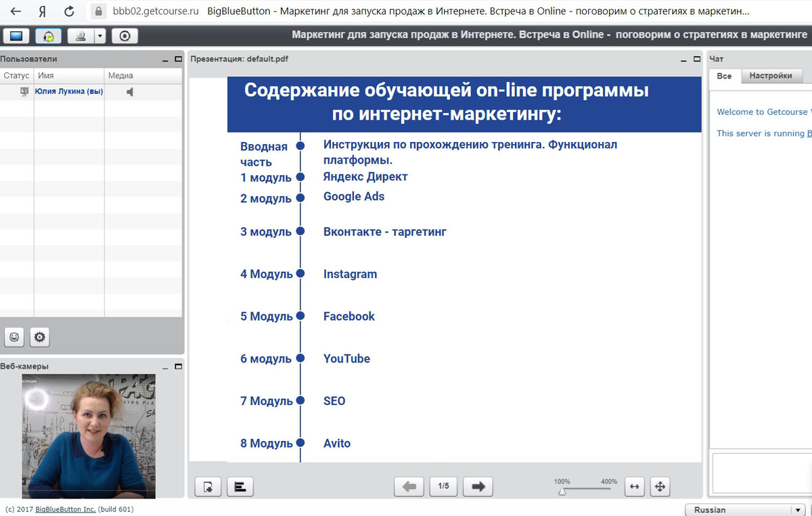Click the slide heading 'Содержание обучающей on-line программы'
The height and width of the screenshot is (516, 812).
(x=447, y=91)
